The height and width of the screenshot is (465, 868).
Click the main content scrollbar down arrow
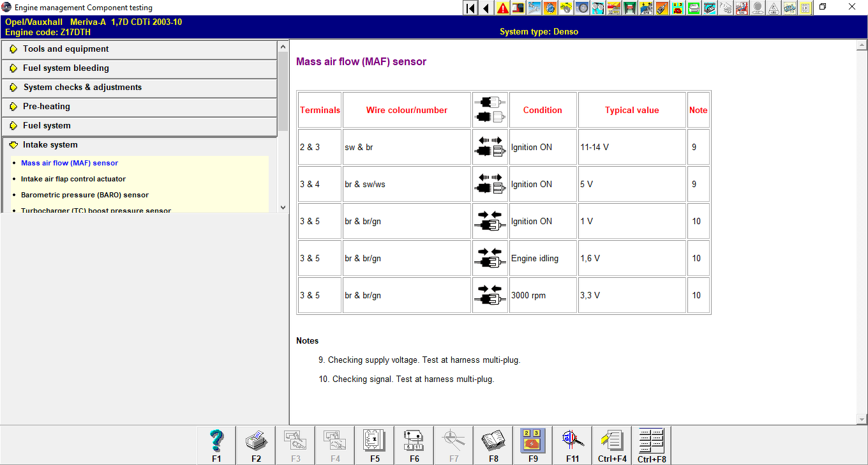pos(862,419)
